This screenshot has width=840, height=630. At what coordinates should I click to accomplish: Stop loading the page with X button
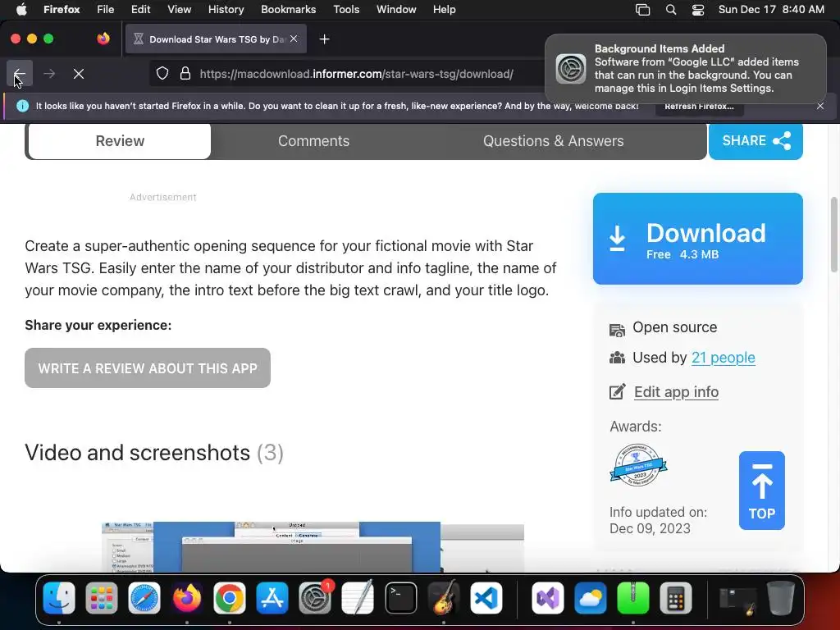click(79, 74)
